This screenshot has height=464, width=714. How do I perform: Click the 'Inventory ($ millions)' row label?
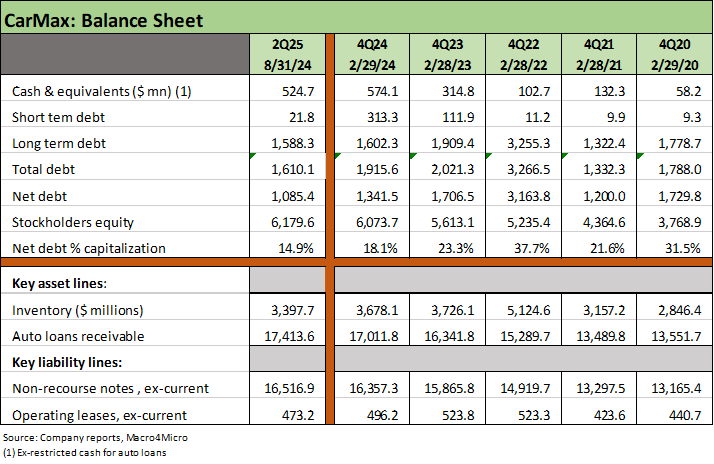coord(77,310)
